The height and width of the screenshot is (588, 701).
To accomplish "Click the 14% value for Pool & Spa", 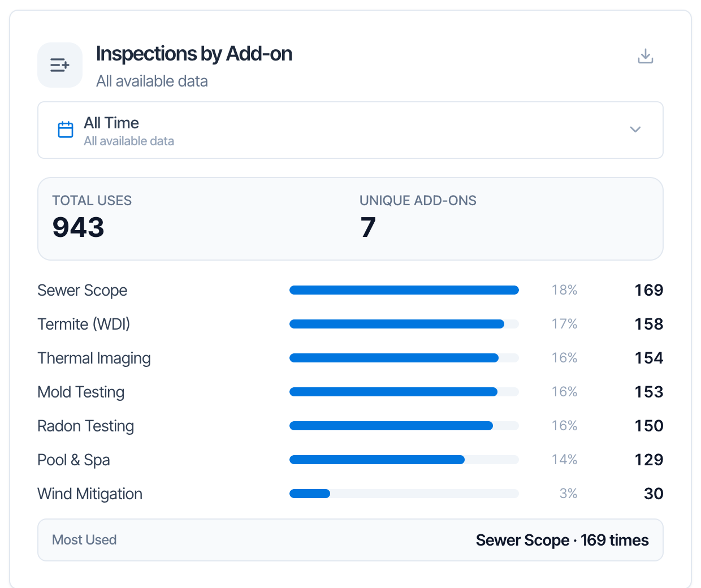I will click(x=565, y=460).
